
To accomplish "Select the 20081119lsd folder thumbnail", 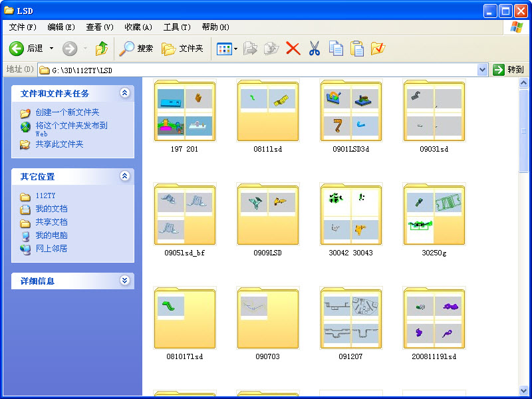I will pyautogui.click(x=434, y=319).
